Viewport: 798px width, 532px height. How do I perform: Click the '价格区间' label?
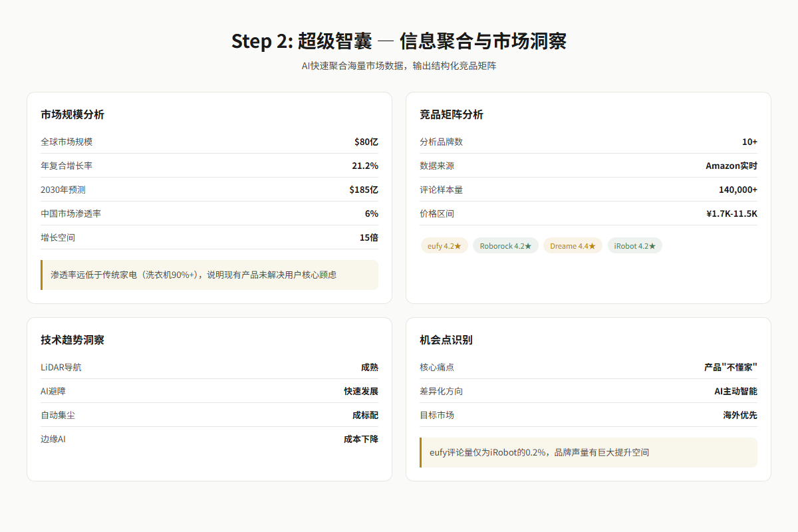(x=437, y=213)
